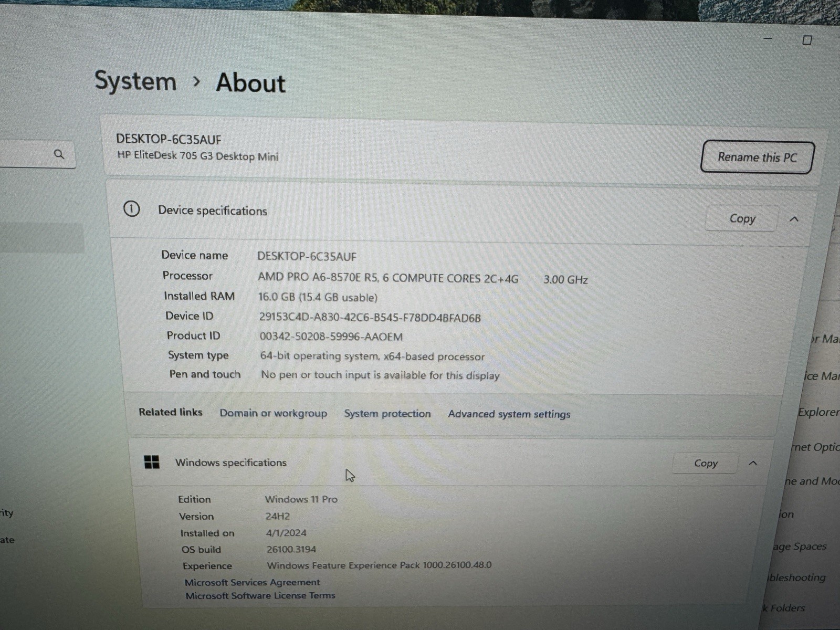Open the Microsoft Services Agreement link
Image resolution: width=840 pixels, height=630 pixels.
pos(252,582)
